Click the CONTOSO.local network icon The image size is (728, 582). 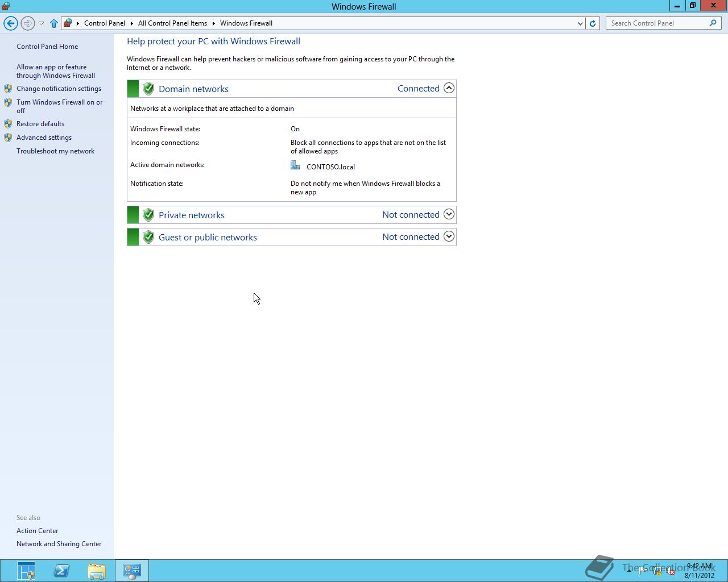click(295, 165)
